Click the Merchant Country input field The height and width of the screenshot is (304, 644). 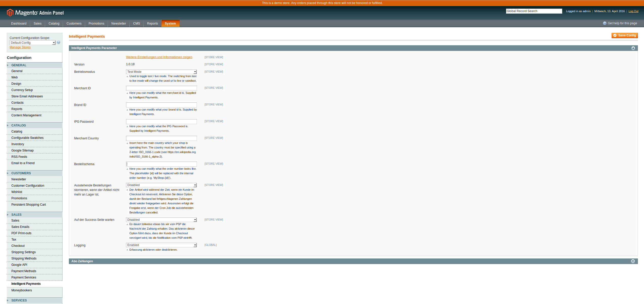[x=162, y=138]
